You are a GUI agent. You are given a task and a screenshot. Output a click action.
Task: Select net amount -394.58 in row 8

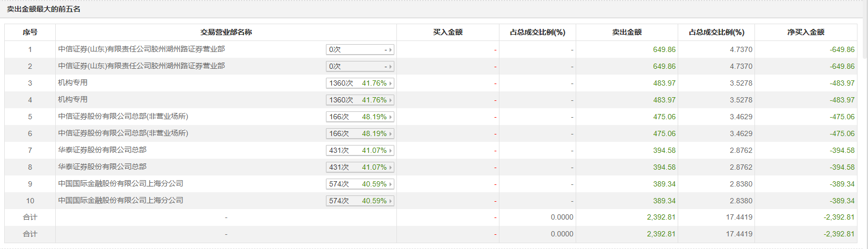tap(842, 167)
